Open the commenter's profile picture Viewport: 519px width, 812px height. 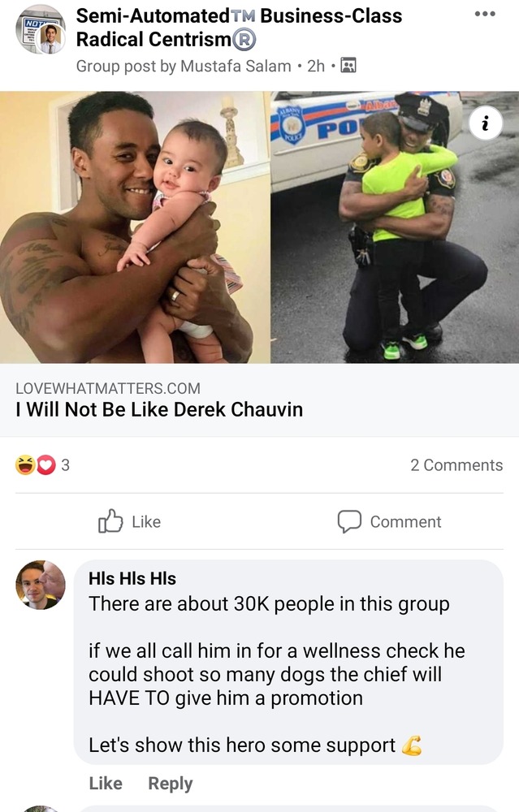pyautogui.click(x=41, y=585)
